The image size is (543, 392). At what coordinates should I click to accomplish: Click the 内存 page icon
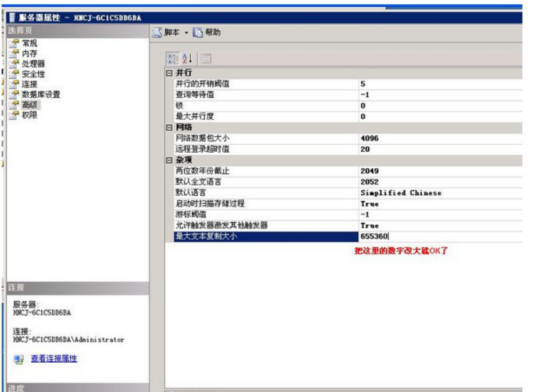pyautogui.click(x=15, y=53)
